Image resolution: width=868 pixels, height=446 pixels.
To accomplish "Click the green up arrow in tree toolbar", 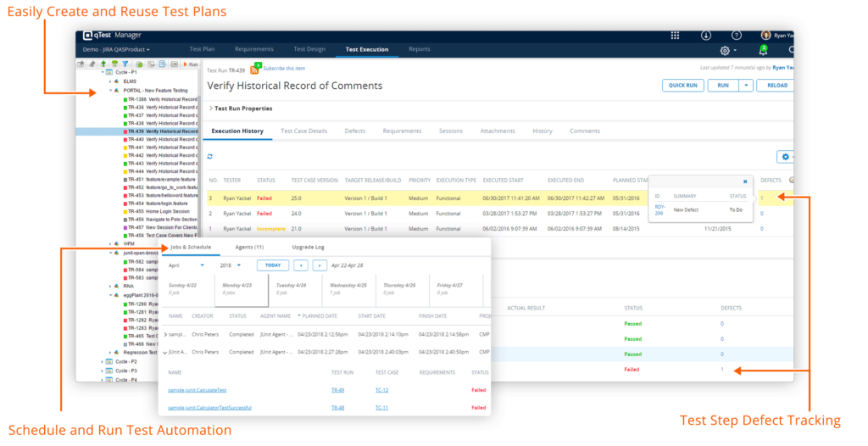I will [103, 64].
